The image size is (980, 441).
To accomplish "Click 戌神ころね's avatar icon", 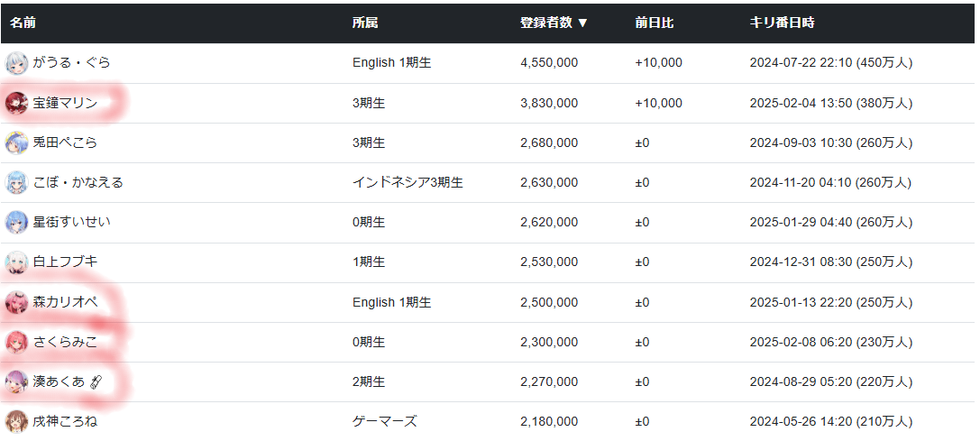I will coord(16,421).
